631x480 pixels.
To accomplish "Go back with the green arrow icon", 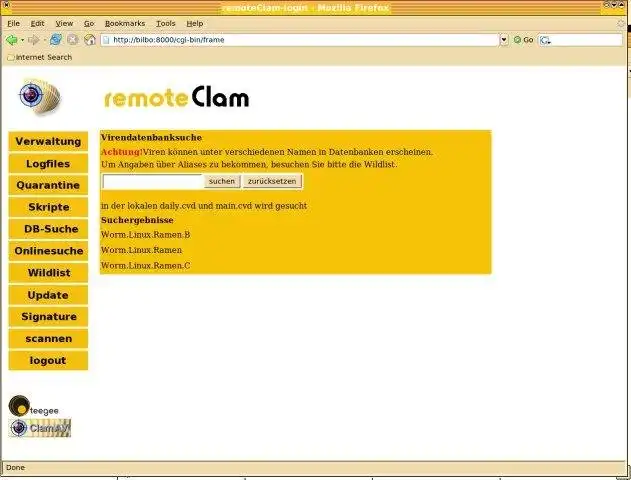I will pos(11,40).
